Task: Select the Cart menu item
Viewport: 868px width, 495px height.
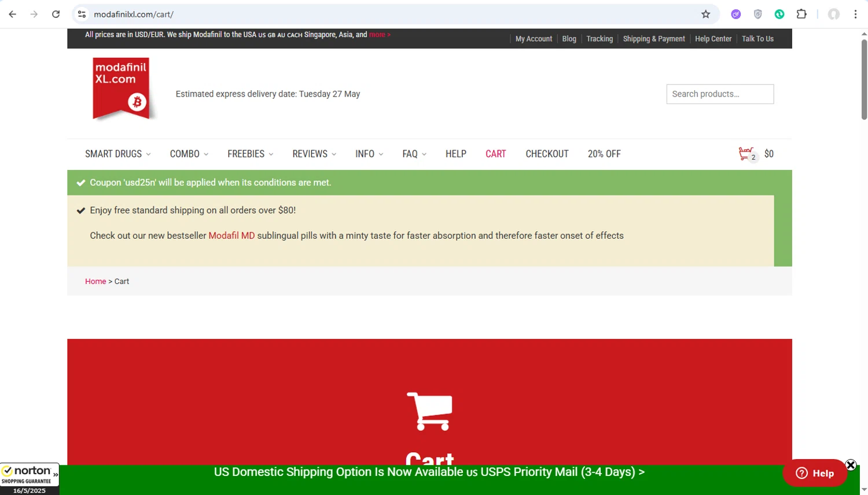Action: tap(496, 154)
